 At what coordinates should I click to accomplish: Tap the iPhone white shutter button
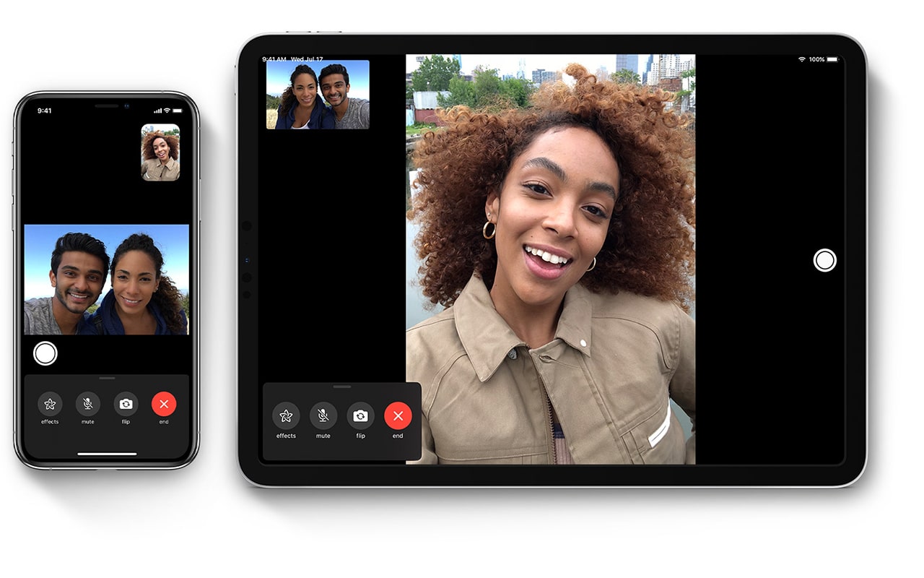45,353
